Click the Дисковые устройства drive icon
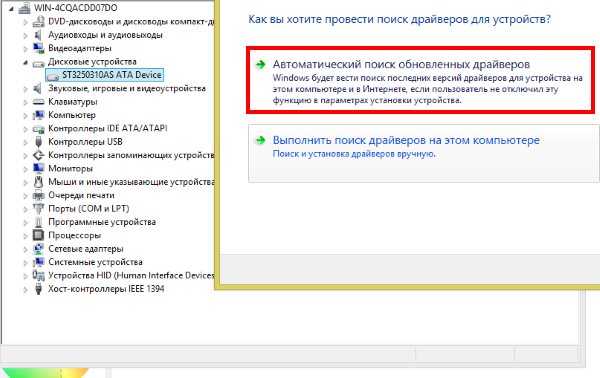600x378 pixels. (38, 63)
